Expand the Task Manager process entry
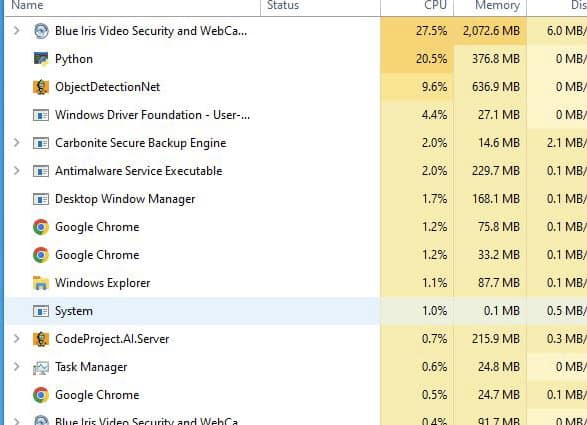587x425 pixels. (x=16, y=367)
